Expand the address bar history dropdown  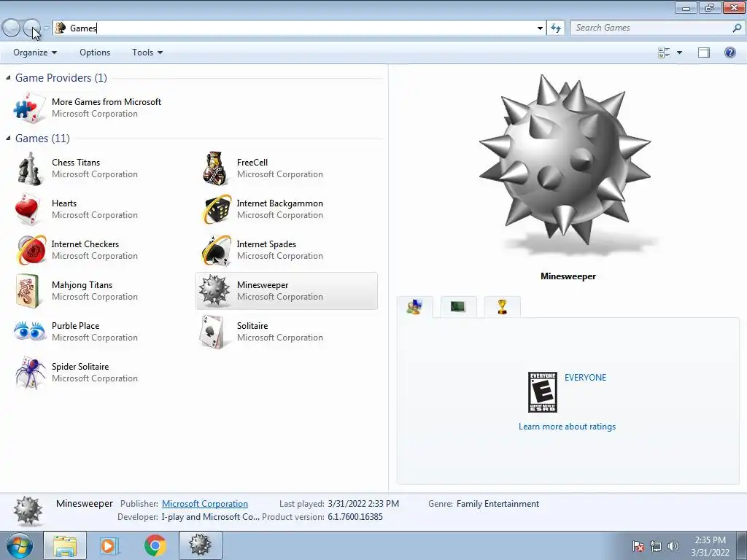(x=540, y=28)
